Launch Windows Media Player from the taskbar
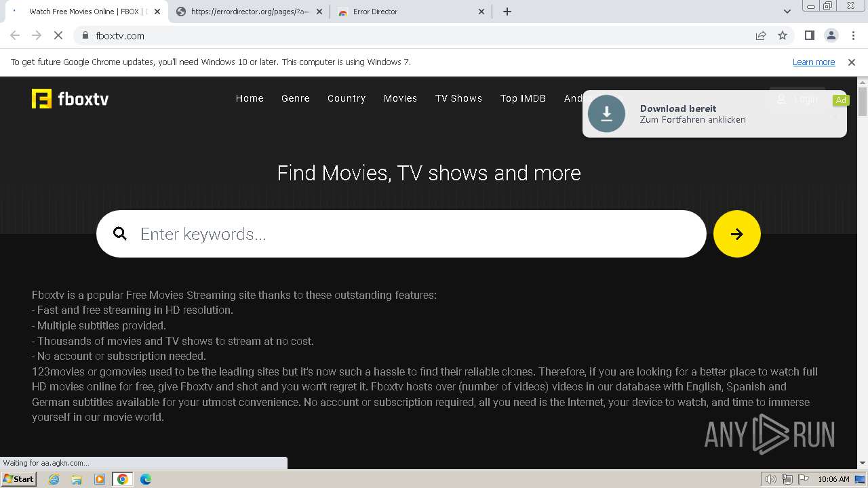Image resolution: width=868 pixels, height=488 pixels. coord(100,479)
